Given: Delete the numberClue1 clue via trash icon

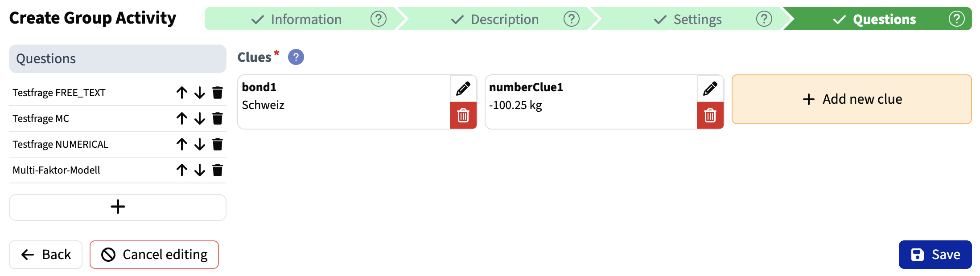Looking at the screenshot, I should click(x=710, y=115).
